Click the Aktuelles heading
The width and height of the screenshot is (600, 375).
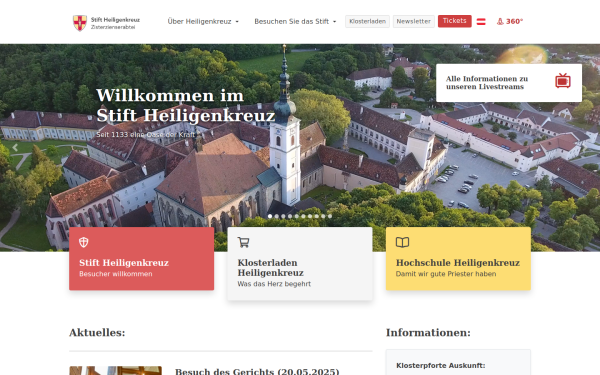97,333
